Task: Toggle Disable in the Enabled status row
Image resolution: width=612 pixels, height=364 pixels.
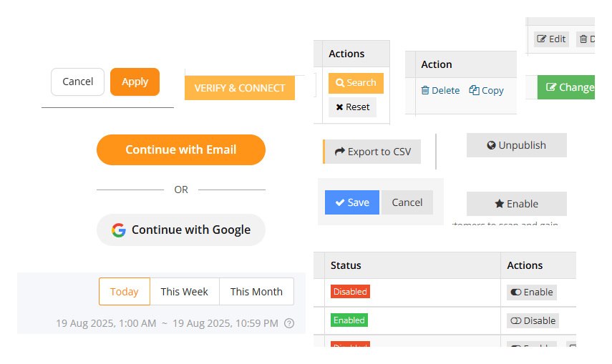Action: 533,320
